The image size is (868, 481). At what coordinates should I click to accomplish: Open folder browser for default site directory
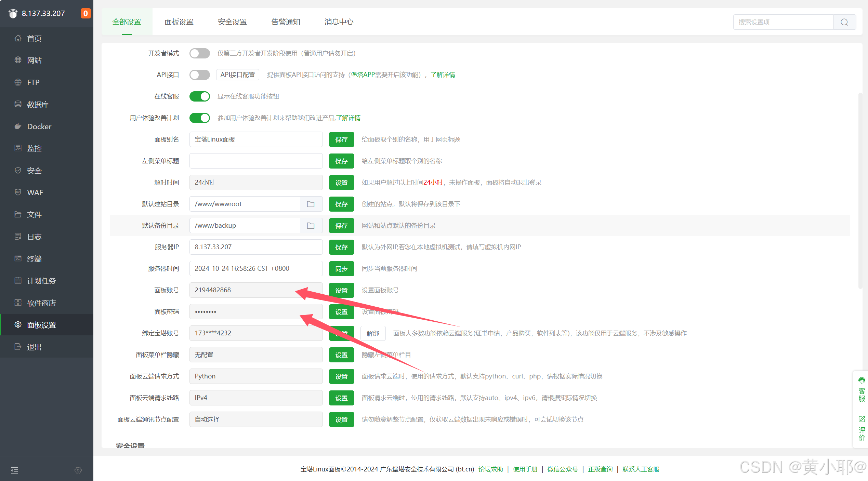click(311, 204)
